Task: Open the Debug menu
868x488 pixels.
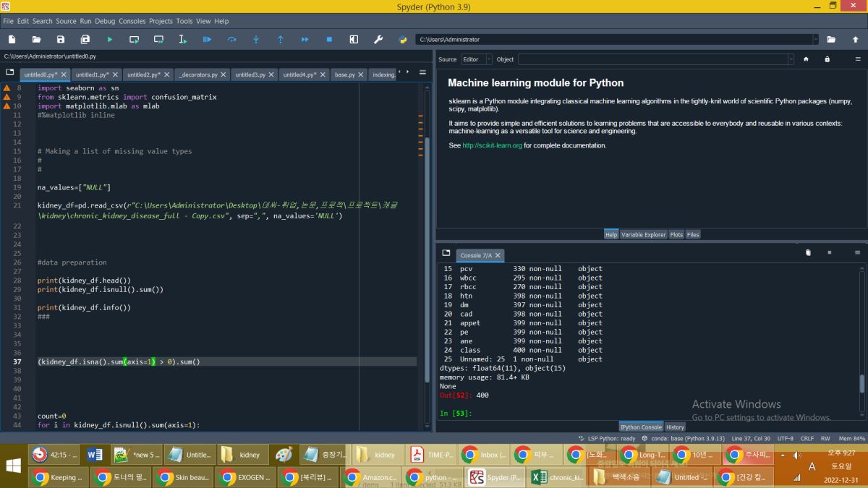Action: [105, 21]
